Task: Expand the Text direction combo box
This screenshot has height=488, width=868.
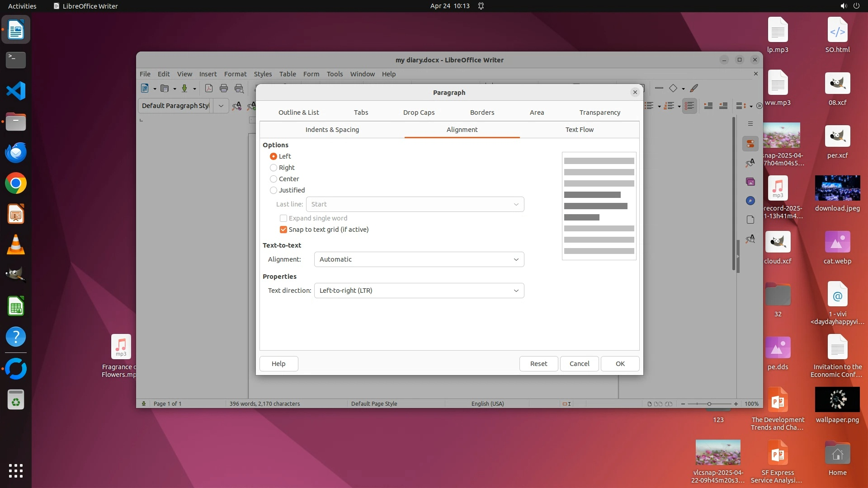Action: point(419,291)
